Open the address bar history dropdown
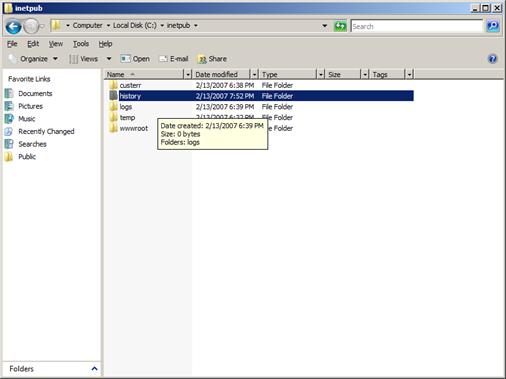This screenshot has width=506, height=379. click(324, 26)
